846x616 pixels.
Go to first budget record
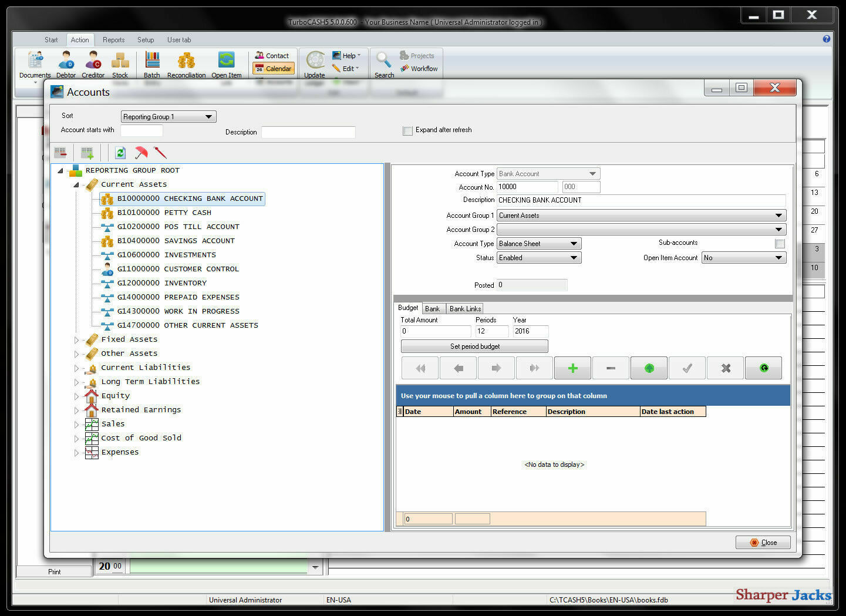(420, 368)
